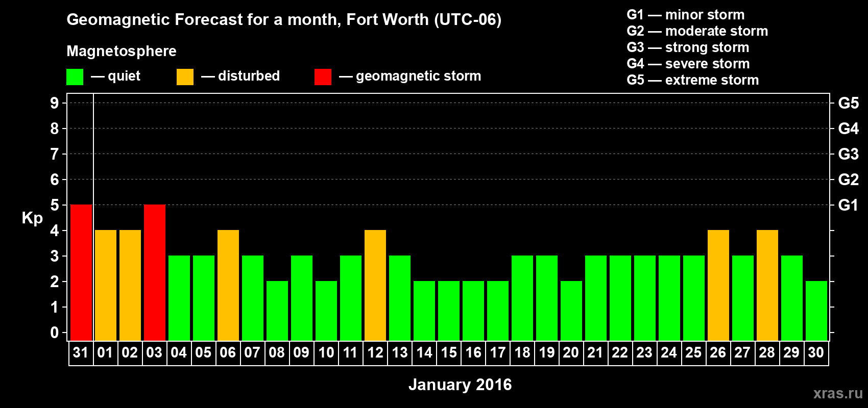Click the January 2016 label
868x408 pixels.
[x=460, y=385]
